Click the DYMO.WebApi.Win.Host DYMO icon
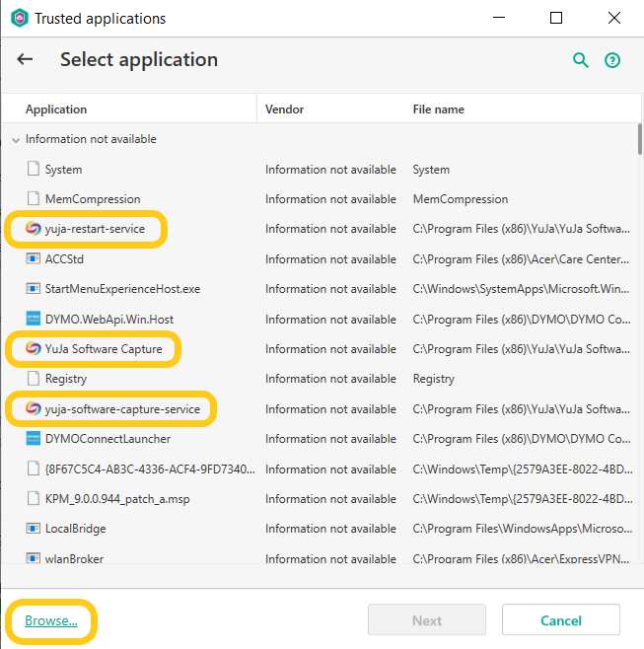The width and height of the screenshot is (644, 649). 34,319
